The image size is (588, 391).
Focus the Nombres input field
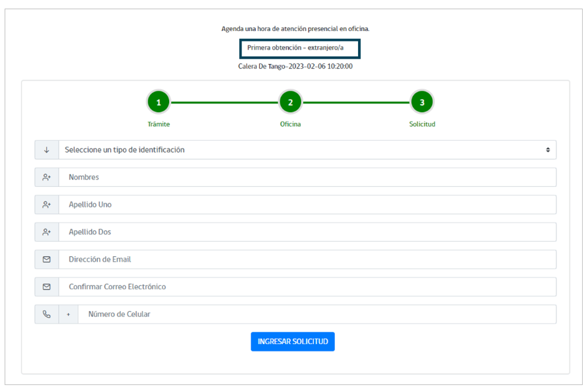click(x=307, y=177)
